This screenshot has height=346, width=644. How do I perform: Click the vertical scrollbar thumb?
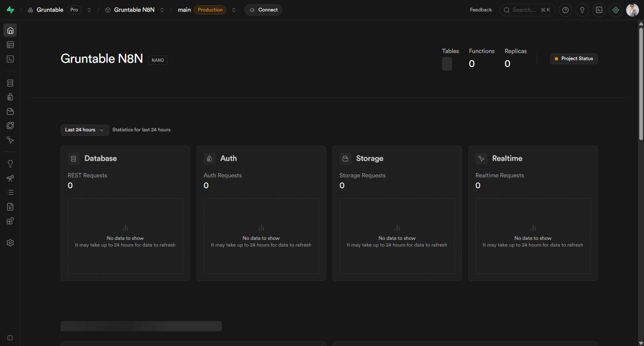[x=641, y=84]
